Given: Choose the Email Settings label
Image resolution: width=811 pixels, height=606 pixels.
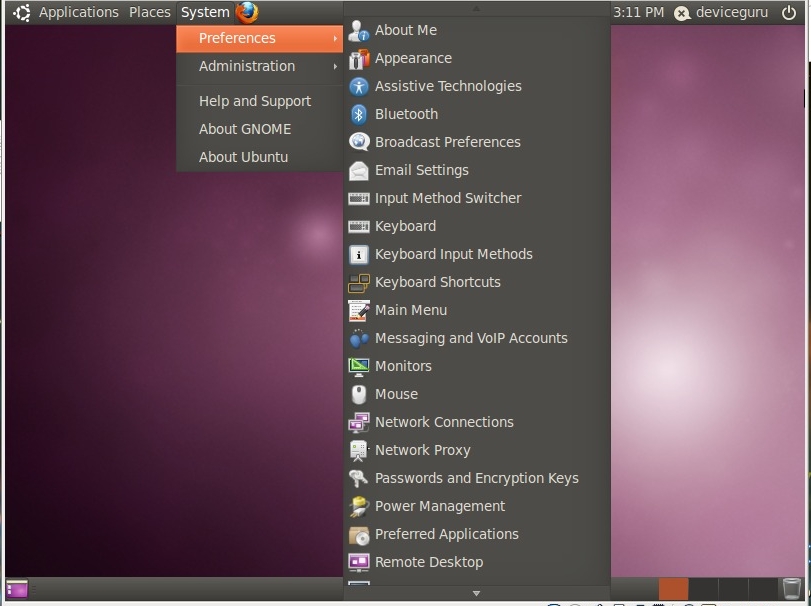Looking at the screenshot, I should (422, 170).
